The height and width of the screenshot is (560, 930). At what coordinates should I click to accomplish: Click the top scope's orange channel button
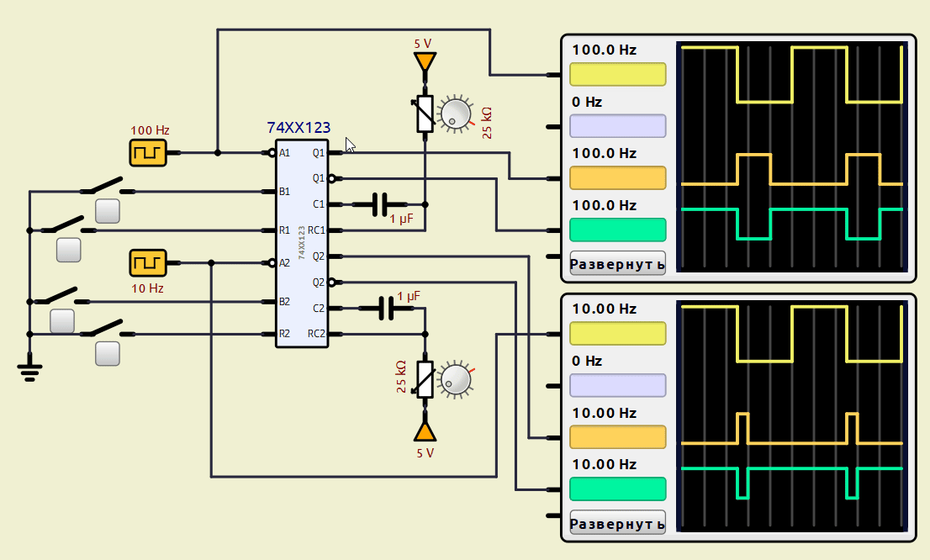pyautogui.click(x=617, y=178)
